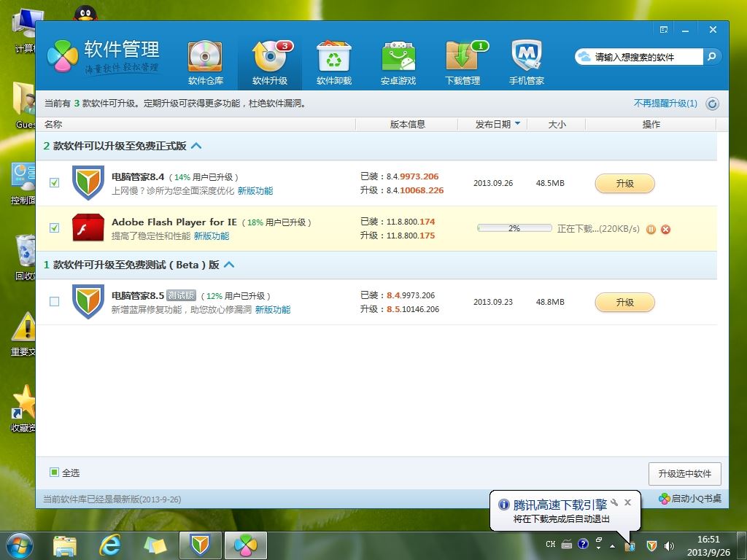Open 新版功能 link for 电脑管家8.5
This screenshot has height=560, width=747.
[273, 309]
